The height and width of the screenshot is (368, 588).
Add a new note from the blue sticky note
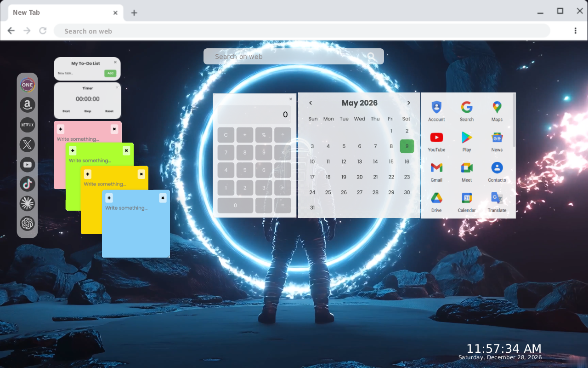[109, 198]
